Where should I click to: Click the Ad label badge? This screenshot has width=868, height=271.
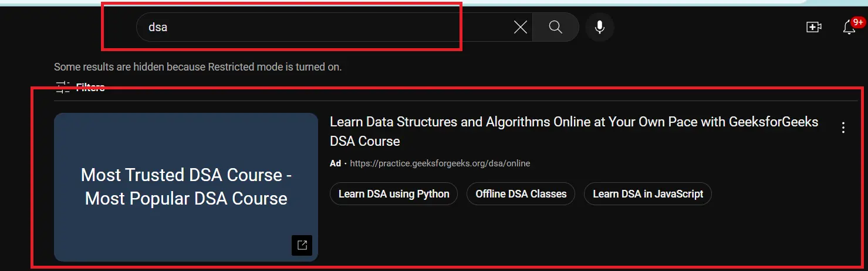click(335, 163)
